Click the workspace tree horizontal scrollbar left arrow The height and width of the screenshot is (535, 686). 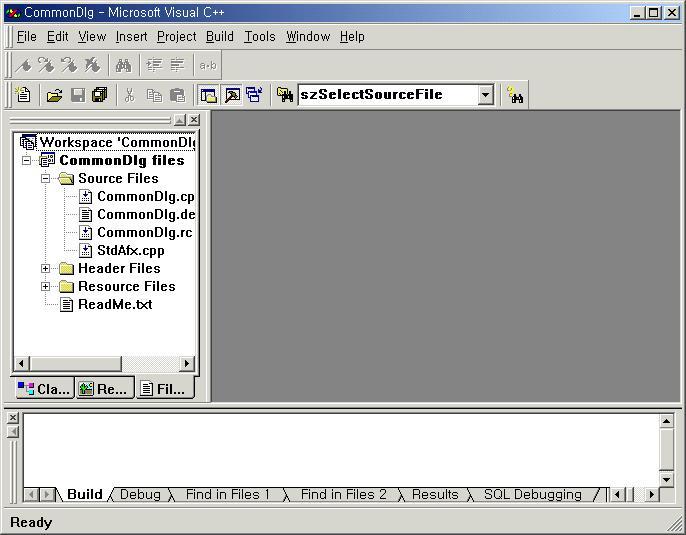point(21,363)
